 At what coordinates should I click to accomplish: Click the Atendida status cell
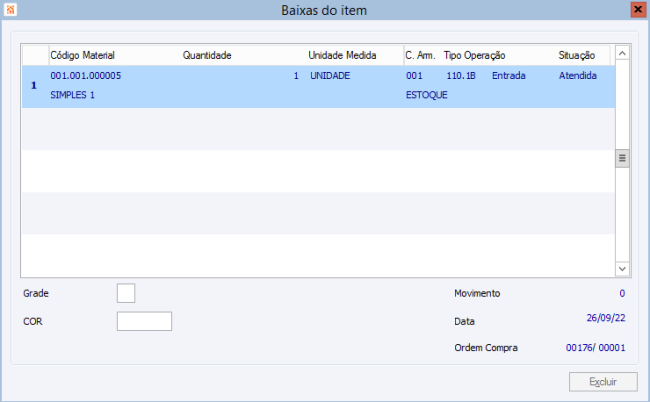pos(578,75)
